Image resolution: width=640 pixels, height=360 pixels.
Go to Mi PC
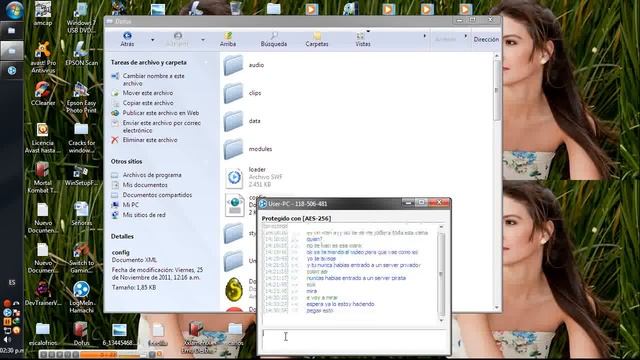[x=131, y=205]
